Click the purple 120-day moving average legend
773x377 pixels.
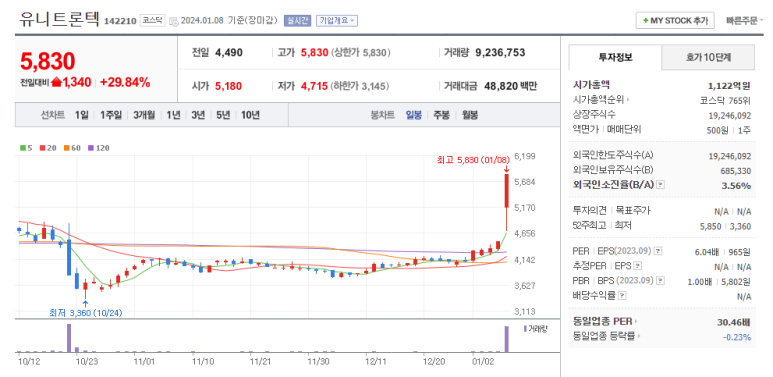(99, 148)
